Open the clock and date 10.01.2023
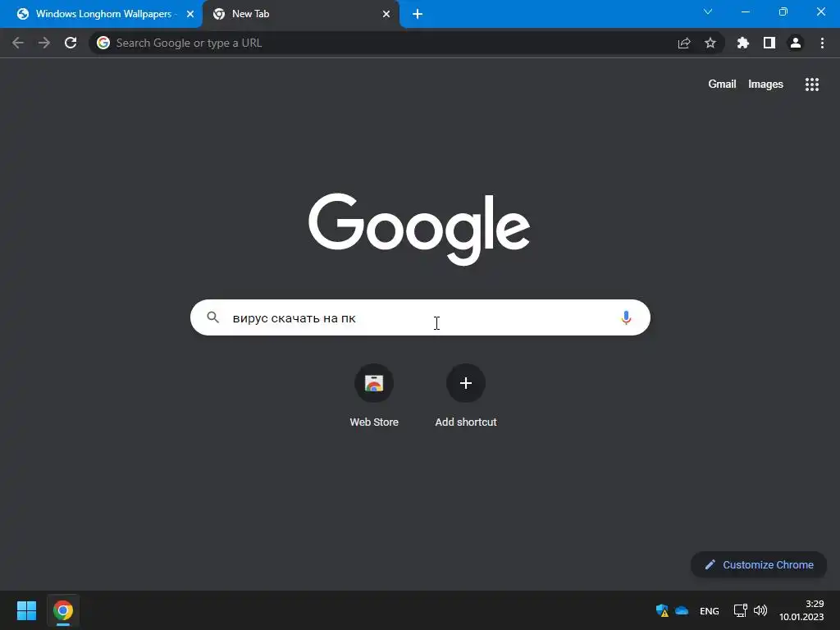The width and height of the screenshot is (840, 630). tap(801, 610)
